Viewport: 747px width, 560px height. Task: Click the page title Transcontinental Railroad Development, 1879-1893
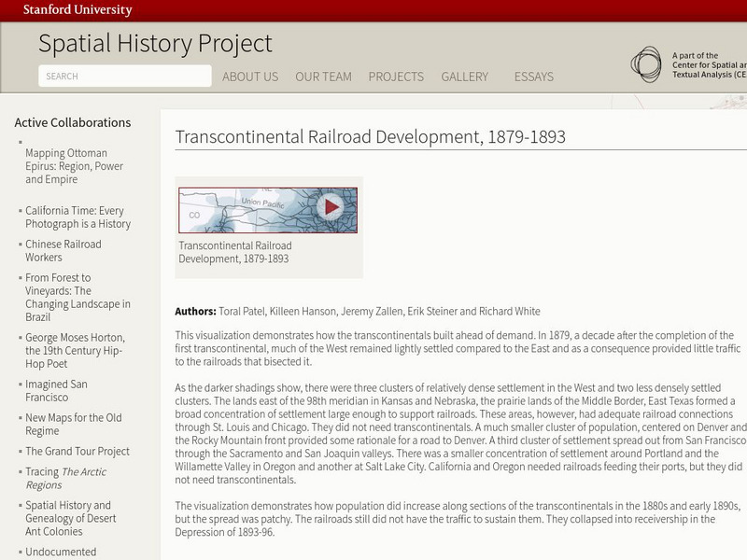coord(370,136)
